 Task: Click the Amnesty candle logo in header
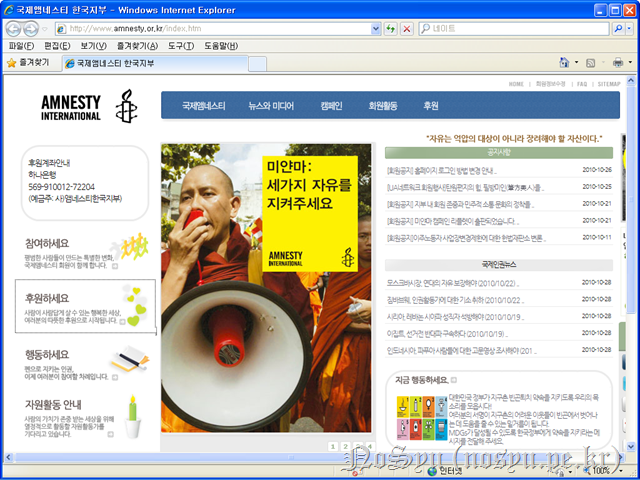point(124,106)
